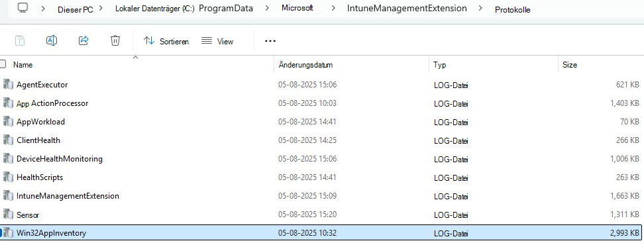This screenshot has height=243, width=644.
Task: Click the Delete trash can icon
Action: (x=115, y=40)
